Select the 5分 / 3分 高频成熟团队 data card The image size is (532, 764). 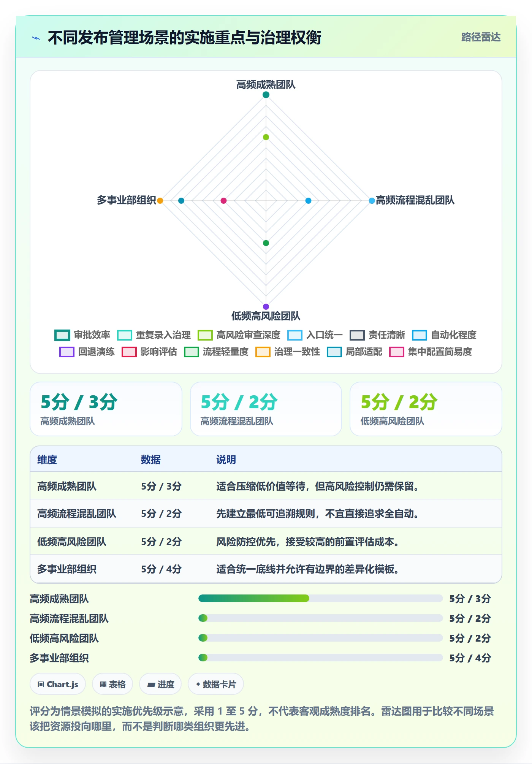click(106, 409)
